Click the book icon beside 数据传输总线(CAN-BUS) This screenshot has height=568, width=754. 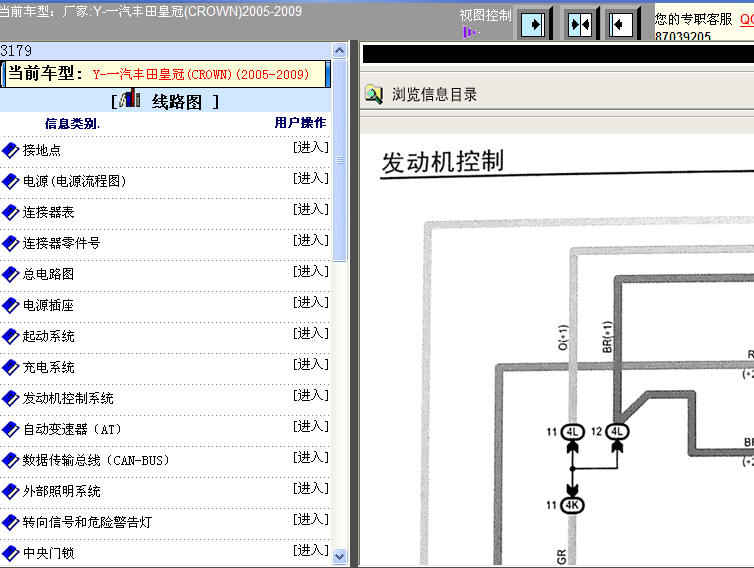[x=10, y=461]
